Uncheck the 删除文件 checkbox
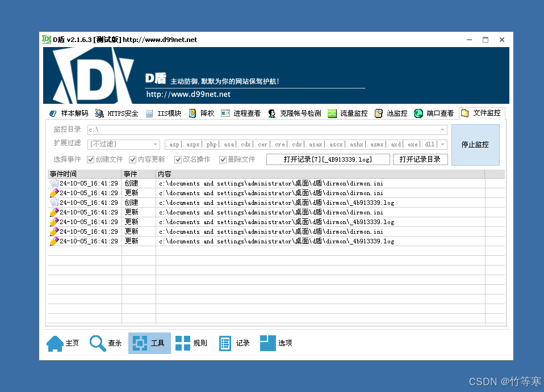Viewport: 544px width, 392px height. click(223, 159)
